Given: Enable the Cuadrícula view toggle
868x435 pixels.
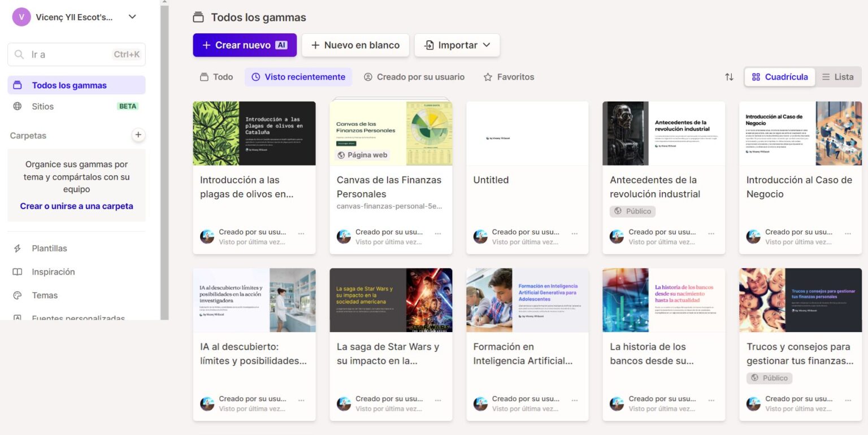Looking at the screenshot, I should 780,76.
